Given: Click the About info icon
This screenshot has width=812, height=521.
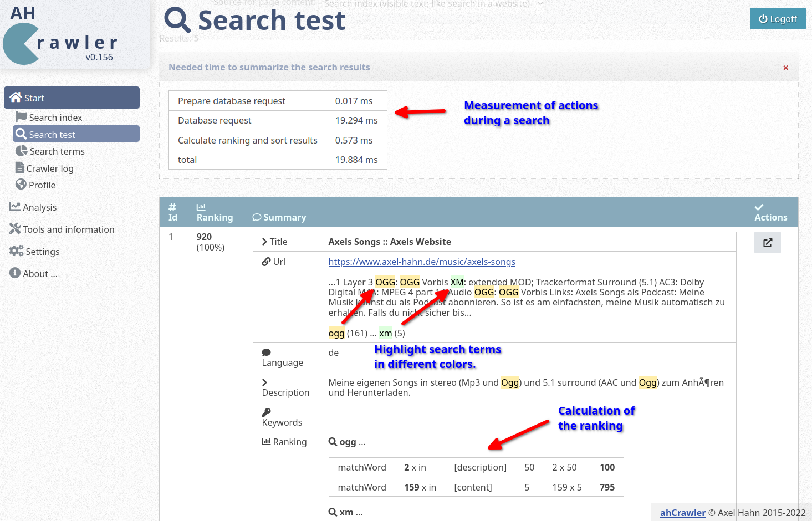Looking at the screenshot, I should click(x=15, y=273).
